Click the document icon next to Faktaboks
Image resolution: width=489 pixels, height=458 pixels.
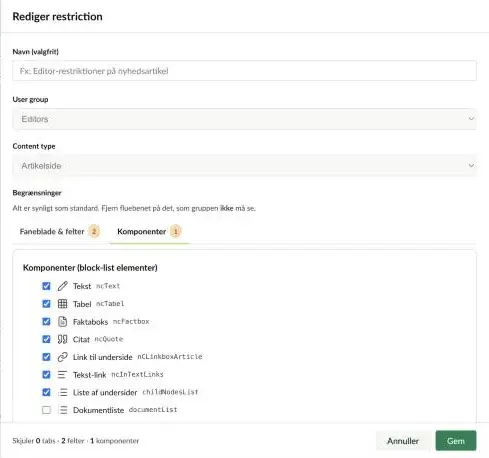pyautogui.click(x=62, y=321)
